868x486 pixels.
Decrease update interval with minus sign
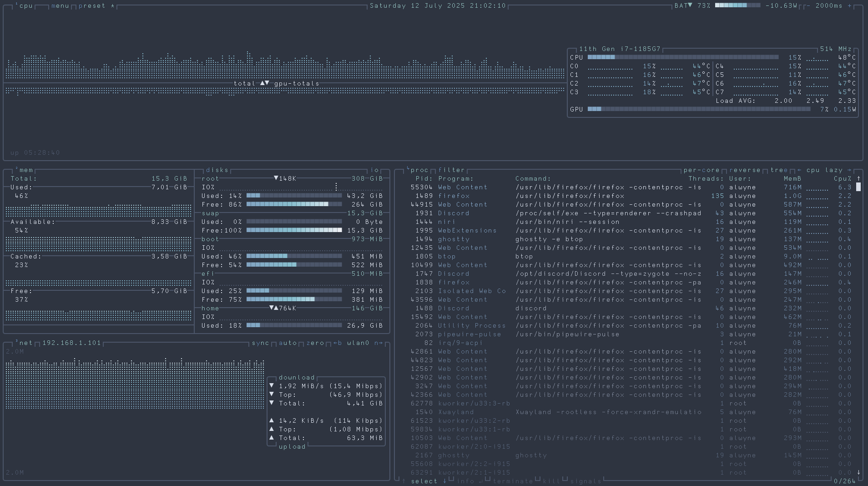(808, 6)
